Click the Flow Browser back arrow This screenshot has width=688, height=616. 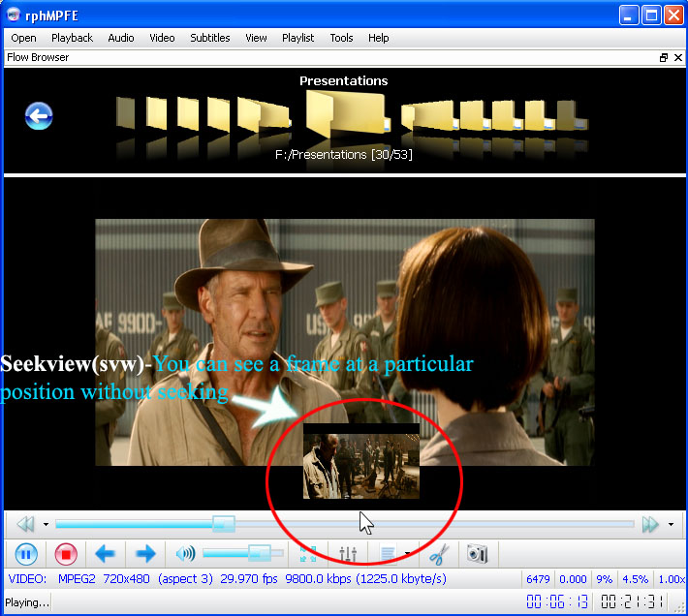click(x=39, y=116)
